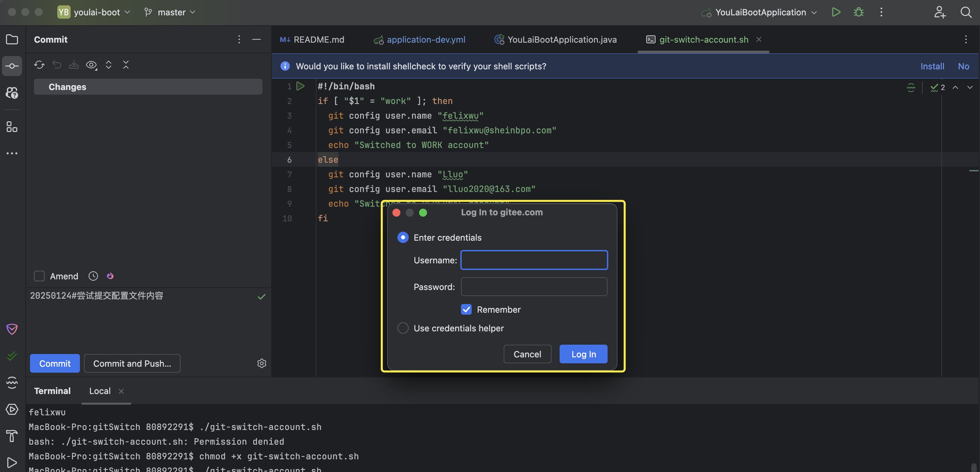Select Enter credentials radio option

pos(403,238)
